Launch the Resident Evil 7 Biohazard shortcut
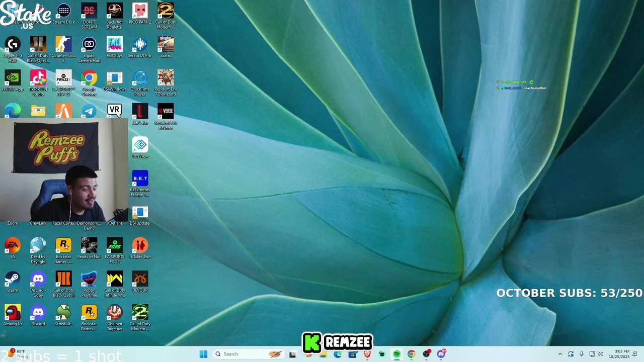The width and height of the screenshot is (644, 362). click(166, 83)
